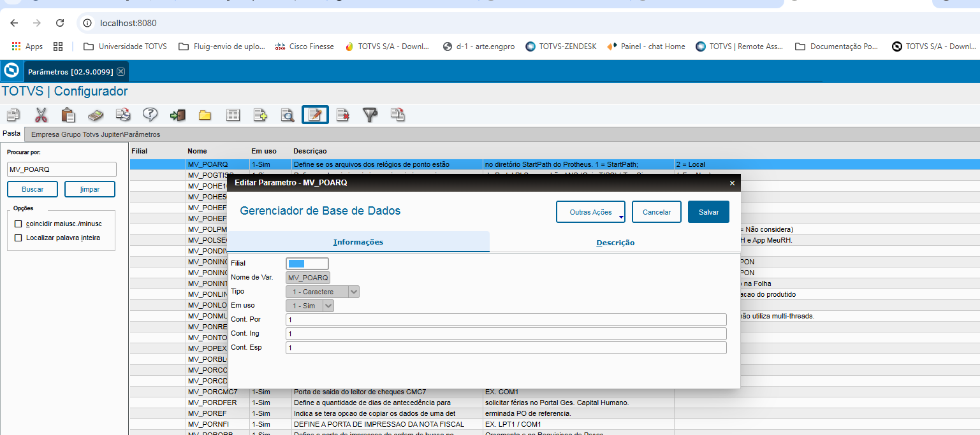
Task: Close the Editar Parametro dialog with X
Action: click(732, 183)
